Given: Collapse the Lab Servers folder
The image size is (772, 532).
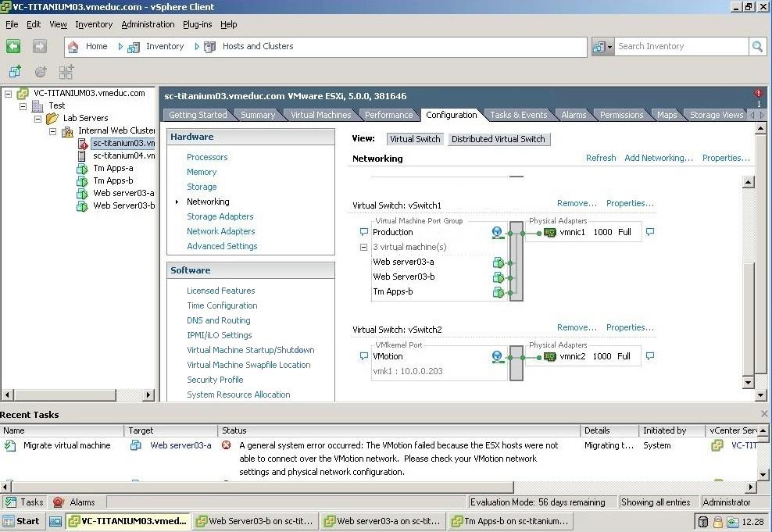Looking at the screenshot, I should (38, 119).
